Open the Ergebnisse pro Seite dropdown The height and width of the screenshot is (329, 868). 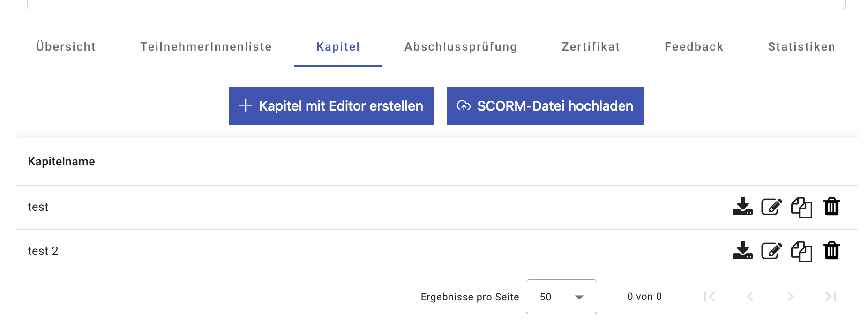point(561,297)
